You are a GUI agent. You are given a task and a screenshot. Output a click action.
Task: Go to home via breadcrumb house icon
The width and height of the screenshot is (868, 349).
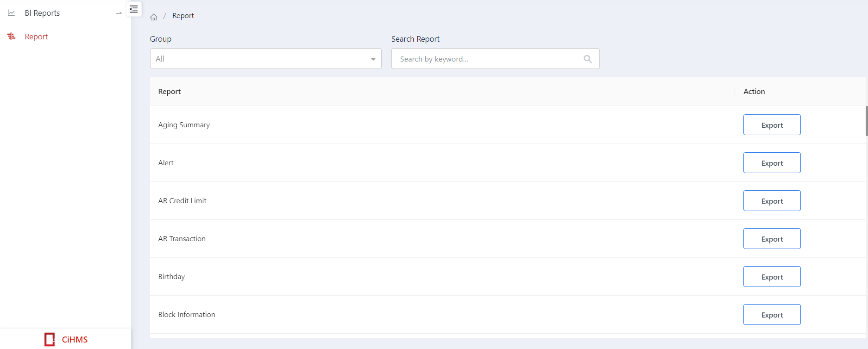154,17
